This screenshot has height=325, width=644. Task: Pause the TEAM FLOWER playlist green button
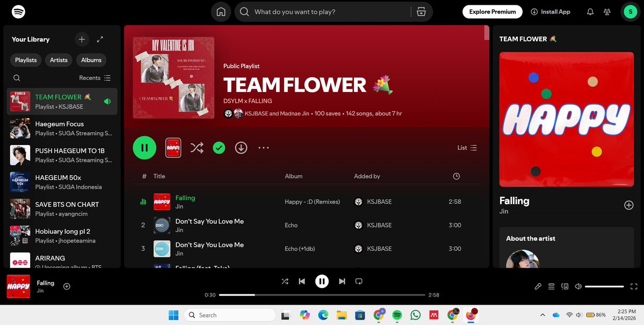144,148
